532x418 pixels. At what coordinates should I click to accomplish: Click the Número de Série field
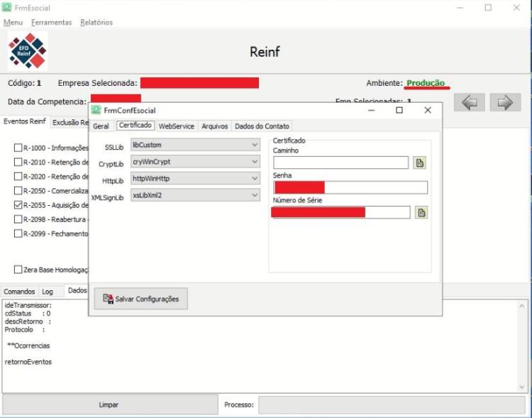coord(341,213)
